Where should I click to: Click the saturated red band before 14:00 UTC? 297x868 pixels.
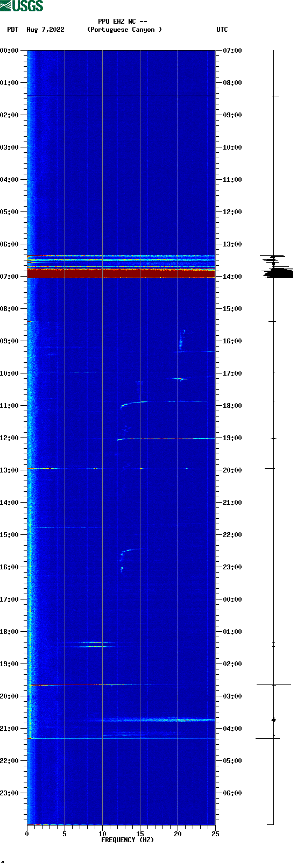121,274
